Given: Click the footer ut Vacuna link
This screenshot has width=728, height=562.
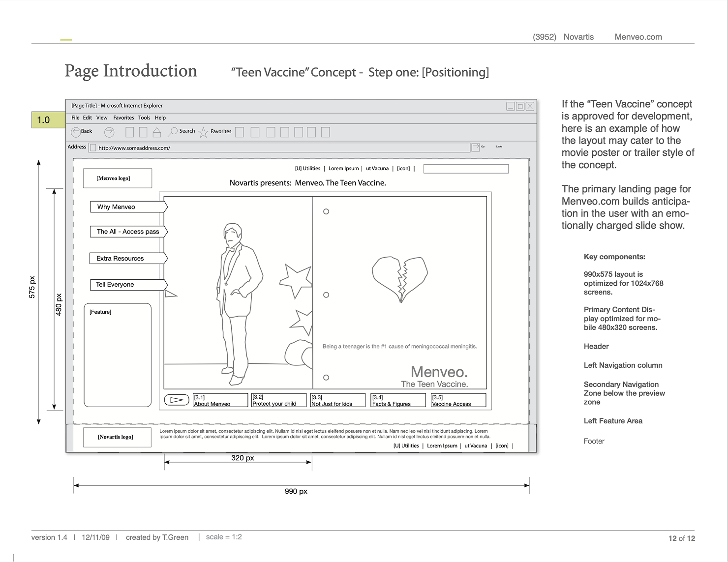Looking at the screenshot, I should tap(476, 446).
